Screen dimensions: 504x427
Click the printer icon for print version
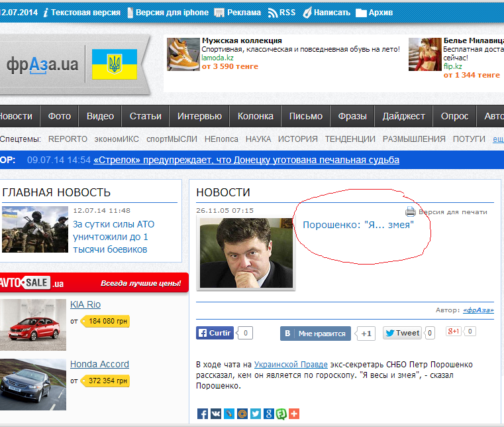(411, 212)
